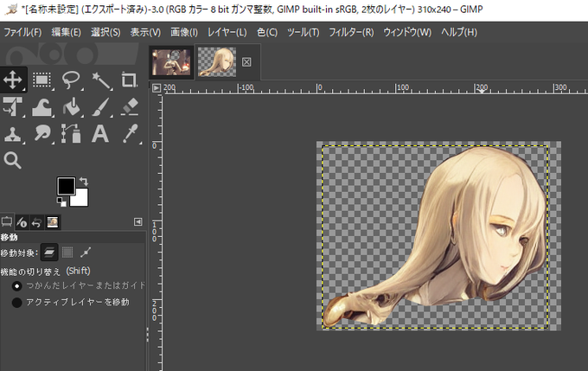
Task: Click the background white color swatch
Action: (x=81, y=200)
